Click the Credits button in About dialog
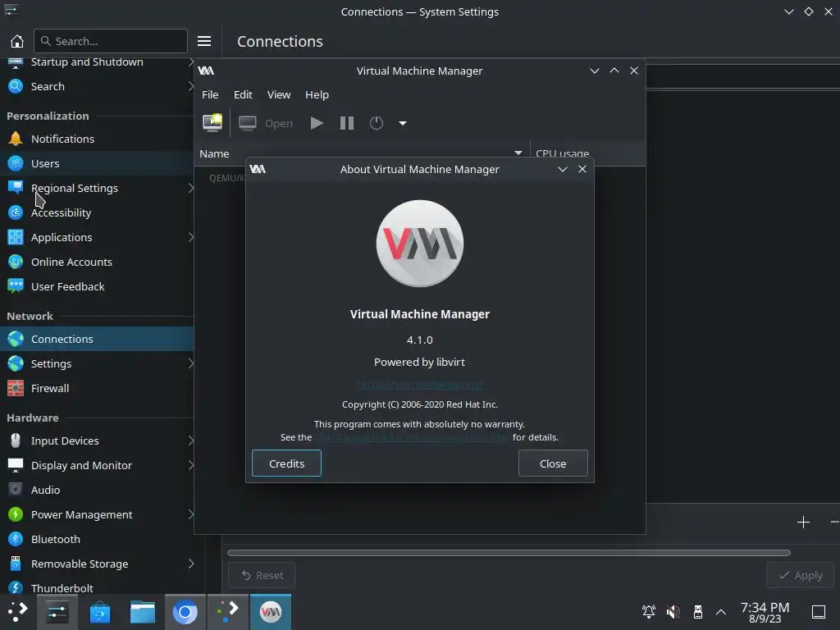This screenshot has height=630, width=840. (286, 463)
